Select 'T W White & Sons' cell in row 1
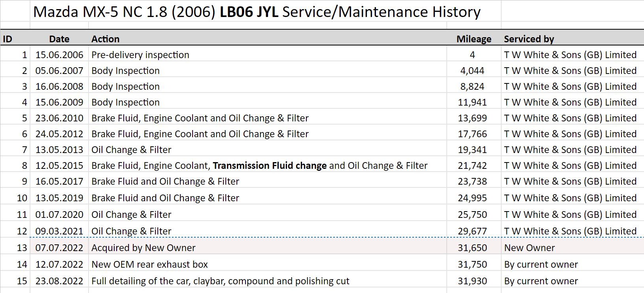644x293 pixels. pos(572,55)
